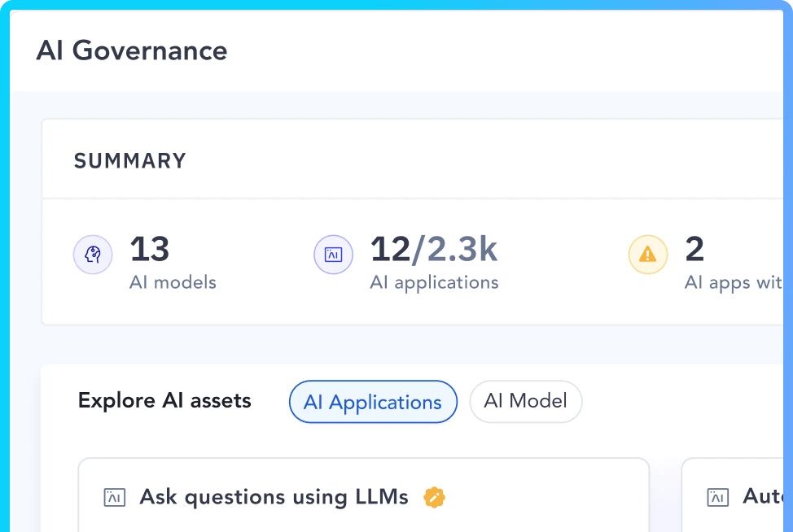Click the AI Governance page title

point(132,51)
